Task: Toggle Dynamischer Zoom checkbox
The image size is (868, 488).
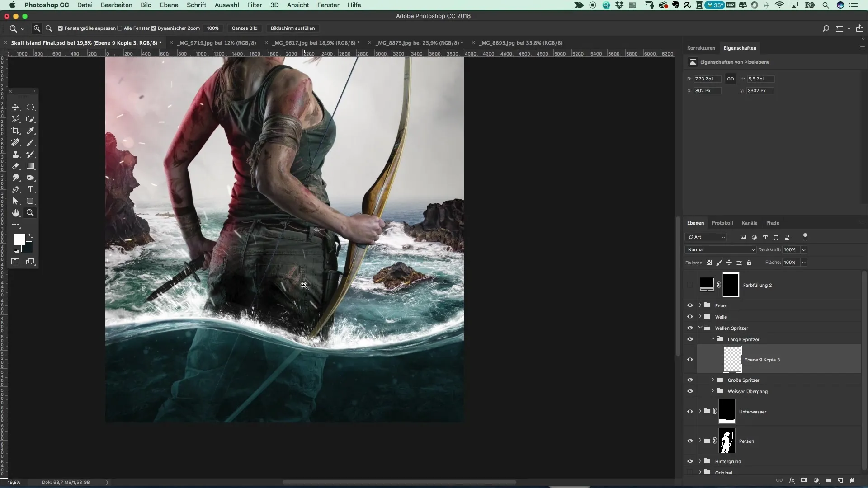Action: (x=153, y=28)
